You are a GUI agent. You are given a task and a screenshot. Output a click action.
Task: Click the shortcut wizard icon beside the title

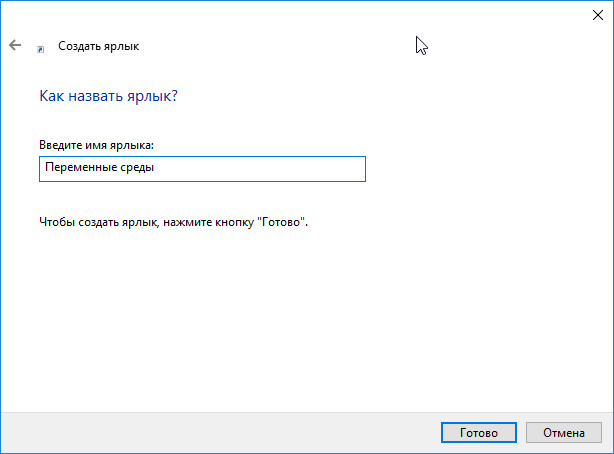pyautogui.click(x=40, y=49)
